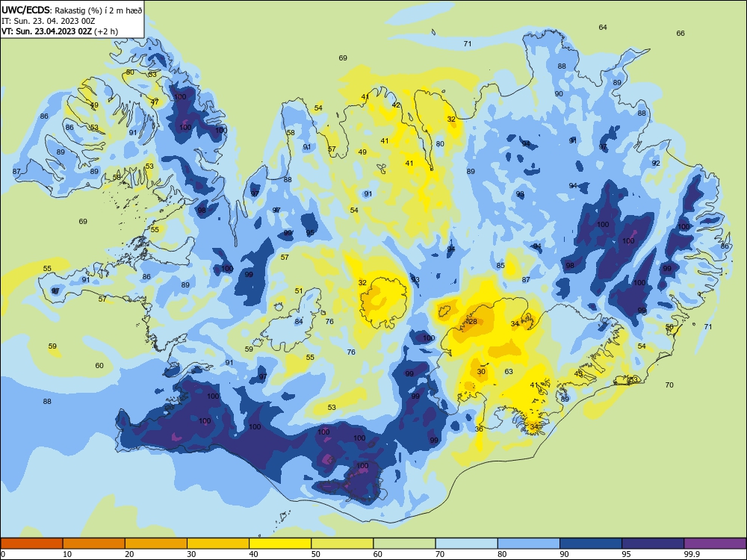Screen dimensions: 747x560
Task: Click the 'Rakastig (%) í 2 m hæð' label
Action: pos(98,10)
